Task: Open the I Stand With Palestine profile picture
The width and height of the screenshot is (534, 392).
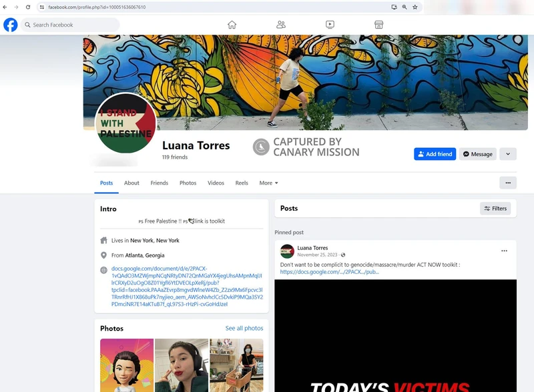Action: coord(126,123)
